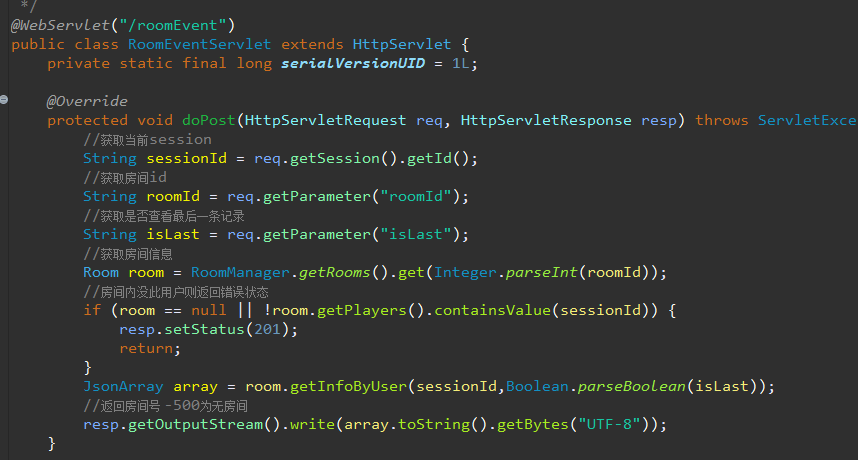This screenshot has width=858, height=460.
Task: Click the 1L literal value
Action: [x=460, y=63]
